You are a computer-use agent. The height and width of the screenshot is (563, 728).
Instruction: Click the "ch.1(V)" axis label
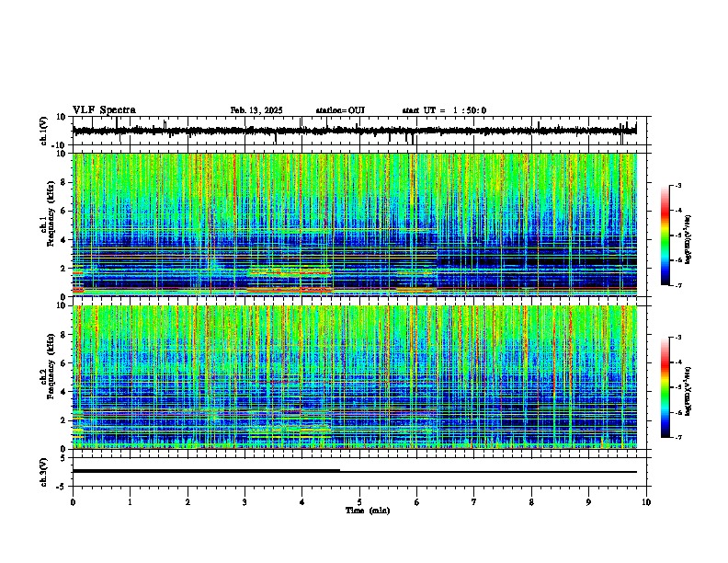click(44, 131)
